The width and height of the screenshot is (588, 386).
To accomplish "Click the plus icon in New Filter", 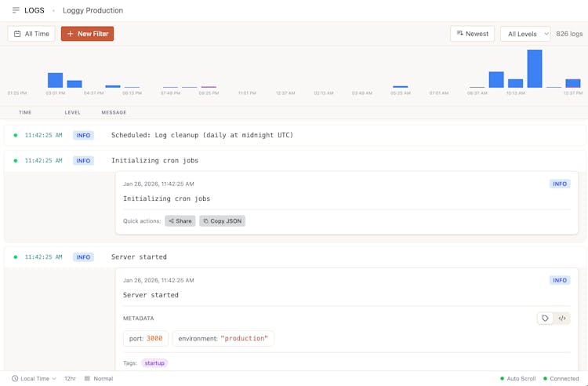I will tap(70, 34).
